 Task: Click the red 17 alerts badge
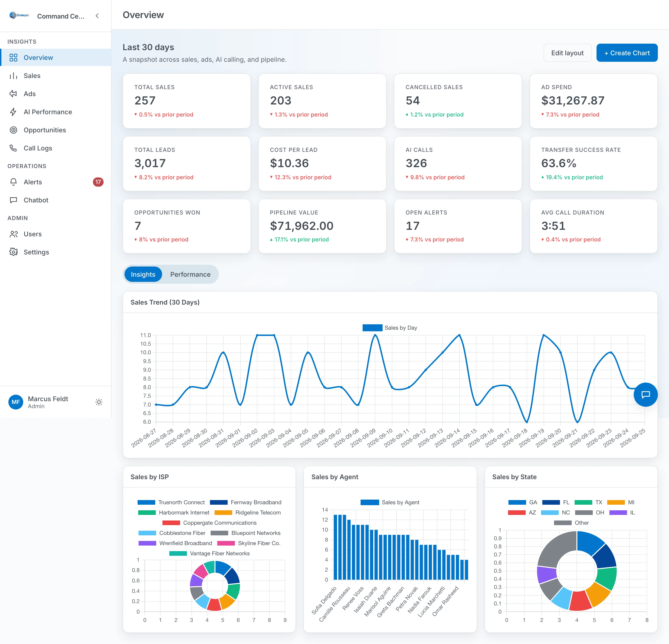(x=98, y=182)
